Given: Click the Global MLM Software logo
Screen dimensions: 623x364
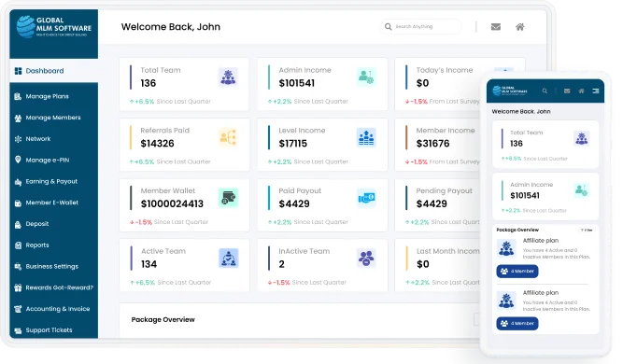Looking at the screenshot, I should point(53,26).
